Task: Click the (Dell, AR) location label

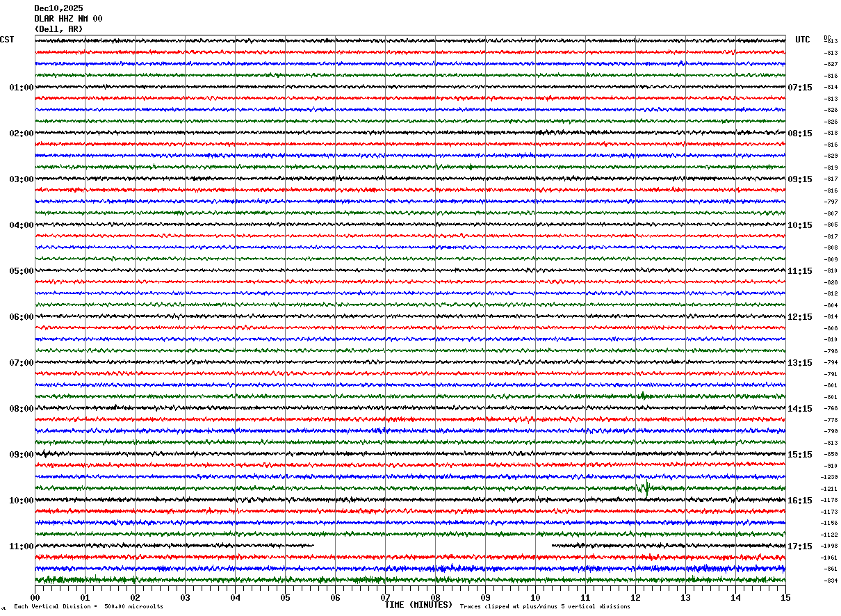Action: tap(58, 29)
